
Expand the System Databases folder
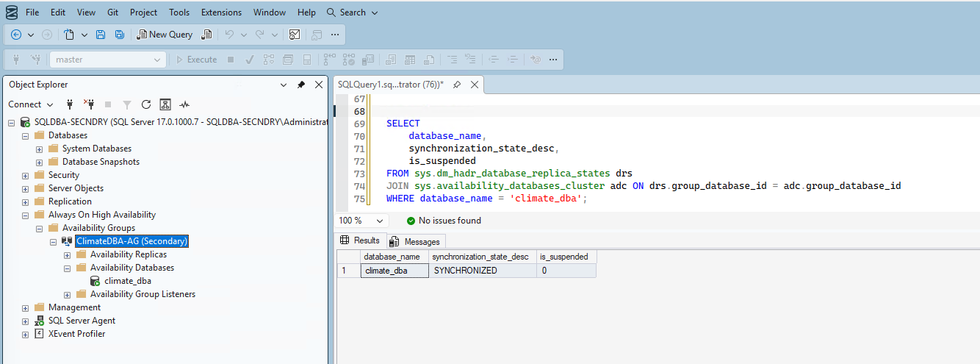coord(39,149)
